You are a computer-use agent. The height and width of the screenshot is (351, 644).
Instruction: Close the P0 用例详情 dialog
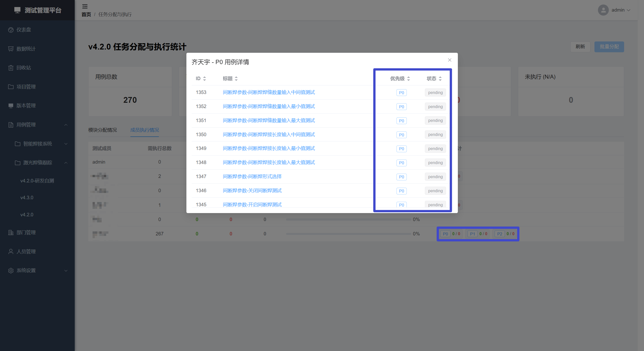[450, 60]
